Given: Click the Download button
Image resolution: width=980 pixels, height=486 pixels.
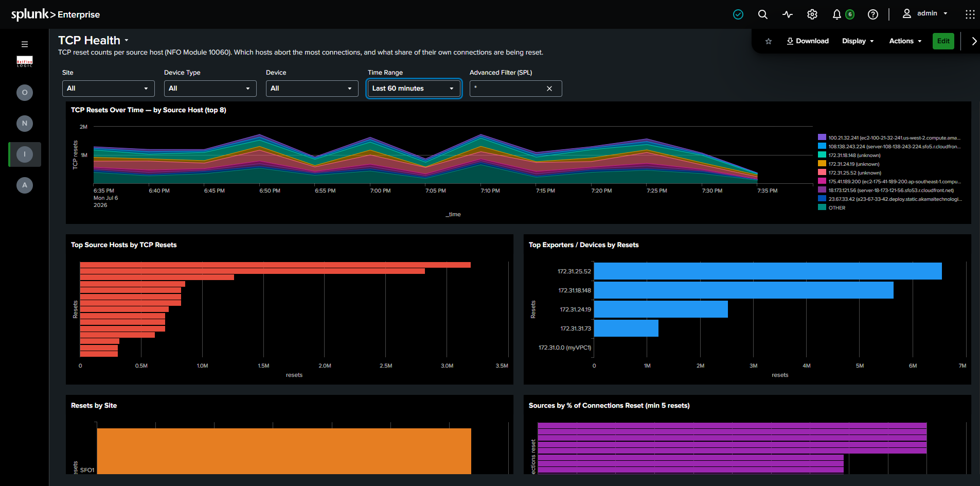Looking at the screenshot, I should point(808,41).
